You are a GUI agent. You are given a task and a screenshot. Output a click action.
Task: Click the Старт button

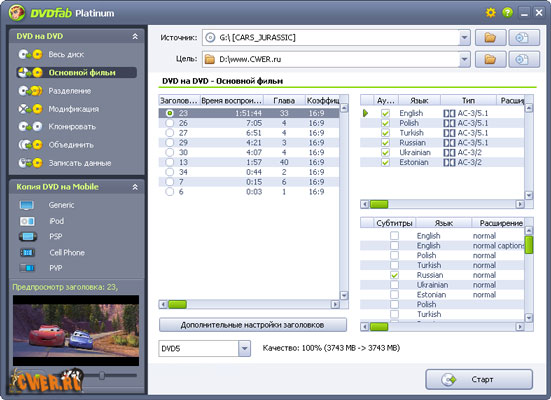pos(479,379)
